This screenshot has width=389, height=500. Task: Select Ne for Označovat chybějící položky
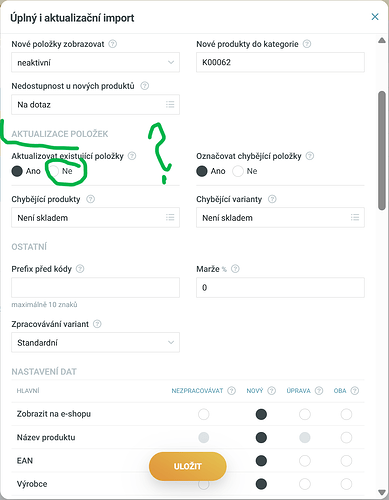[238, 171]
